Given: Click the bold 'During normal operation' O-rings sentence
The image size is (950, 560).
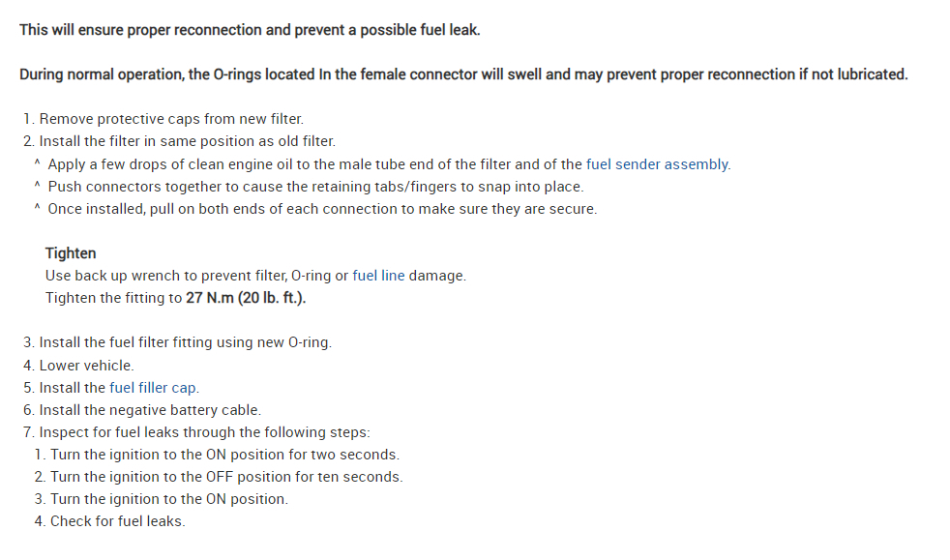Looking at the screenshot, I should 463,74.
